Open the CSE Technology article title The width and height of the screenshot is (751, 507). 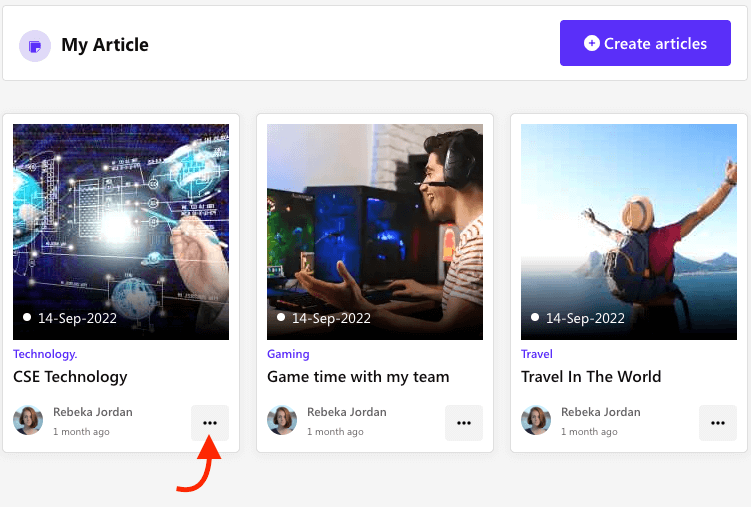70,377
